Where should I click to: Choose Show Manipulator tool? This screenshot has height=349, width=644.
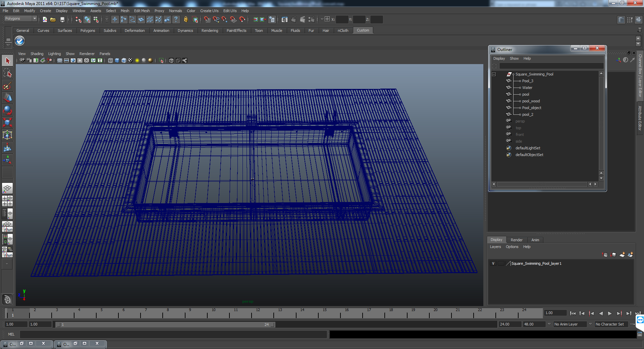(x=7, y=160)
